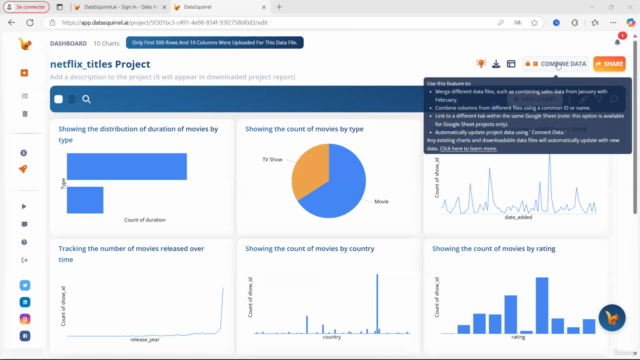Open the notifications bell icon
The height and width of the screenshot is (360, 640).
point(618,42)
